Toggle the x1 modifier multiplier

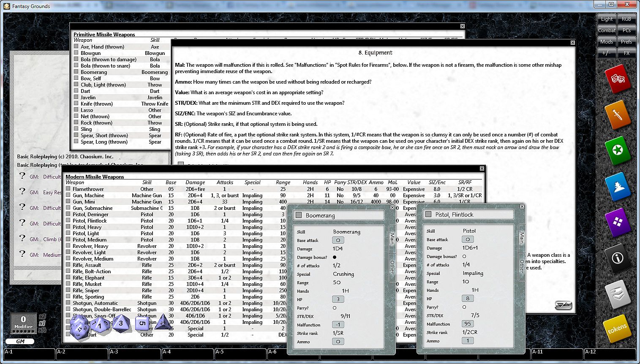coord(42,323)
